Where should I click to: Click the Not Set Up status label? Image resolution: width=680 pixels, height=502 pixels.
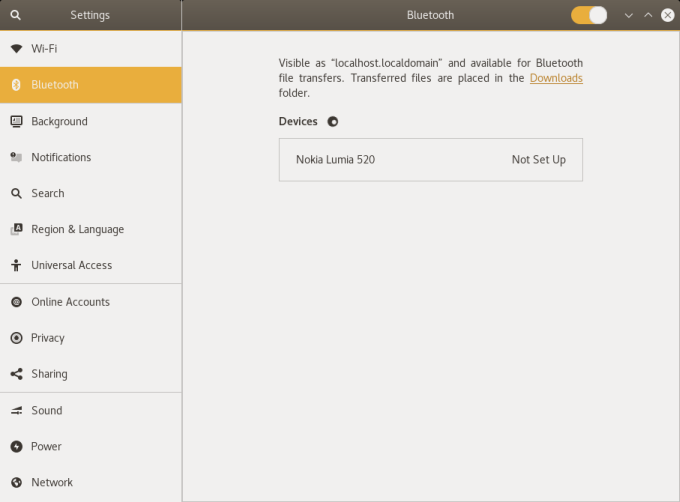[538, 160]
